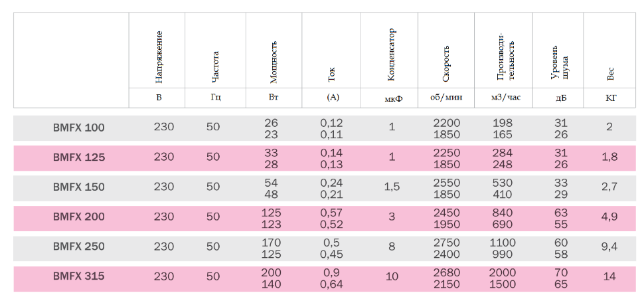
Task: Select the об/мин unit cell
Action: [x=446, y=98]
